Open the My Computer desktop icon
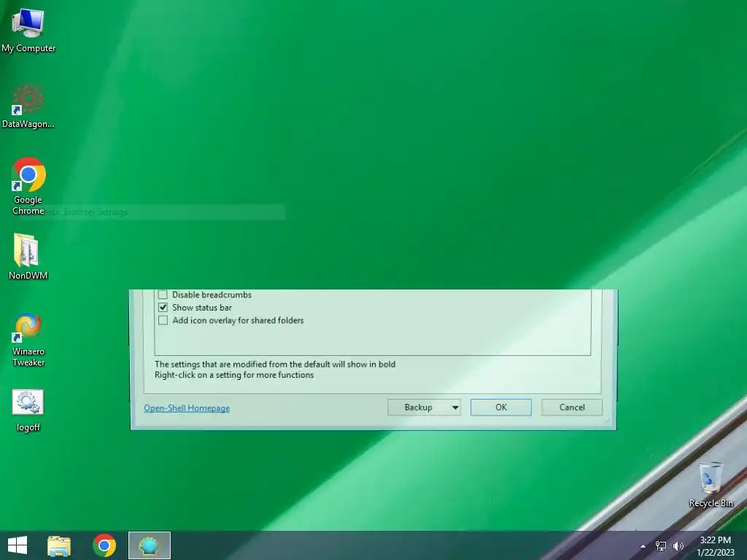The width and height of the screenshot is (747, 560). tap(28, 31)
